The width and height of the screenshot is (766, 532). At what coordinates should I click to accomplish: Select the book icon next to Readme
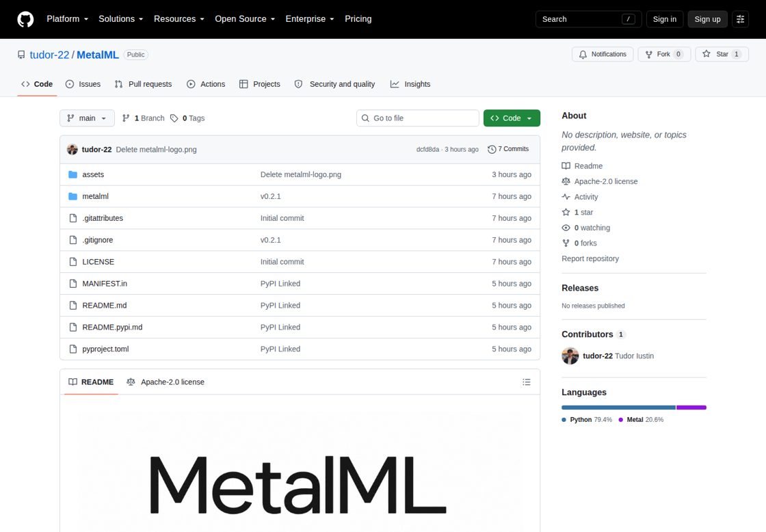(566, 166)
